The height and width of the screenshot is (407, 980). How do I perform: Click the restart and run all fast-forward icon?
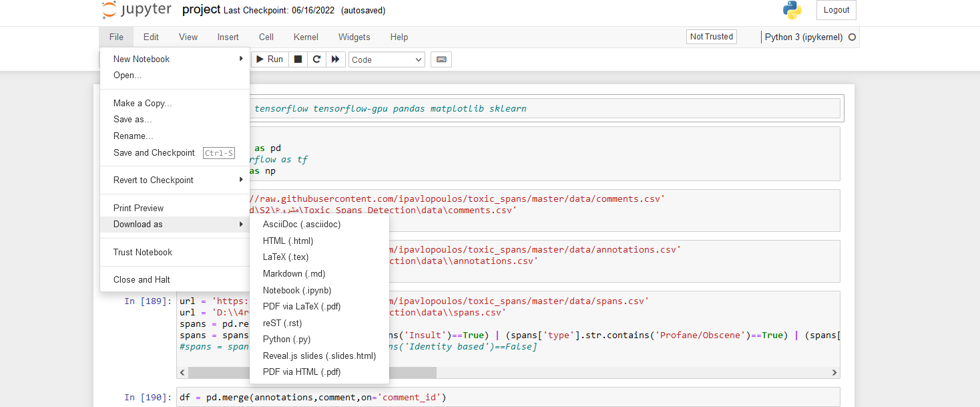pos(336,59)
